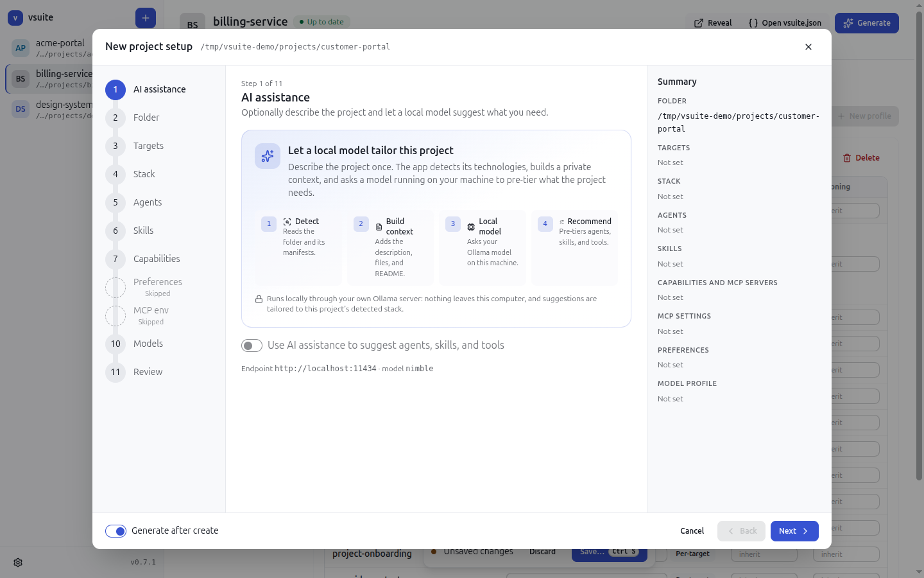Click the plus add-project button
This screenshot has width=924, height=578.
[x=146, y=18]
